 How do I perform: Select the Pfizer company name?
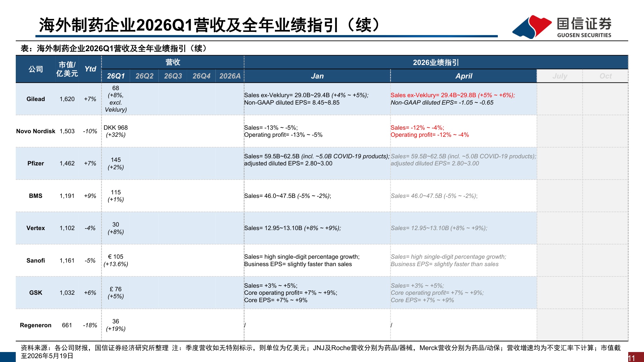click(35, 163)
